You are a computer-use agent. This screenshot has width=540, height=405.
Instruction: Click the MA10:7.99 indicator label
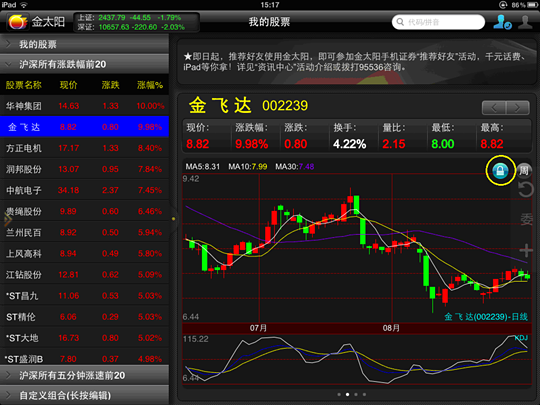point(248,167)
